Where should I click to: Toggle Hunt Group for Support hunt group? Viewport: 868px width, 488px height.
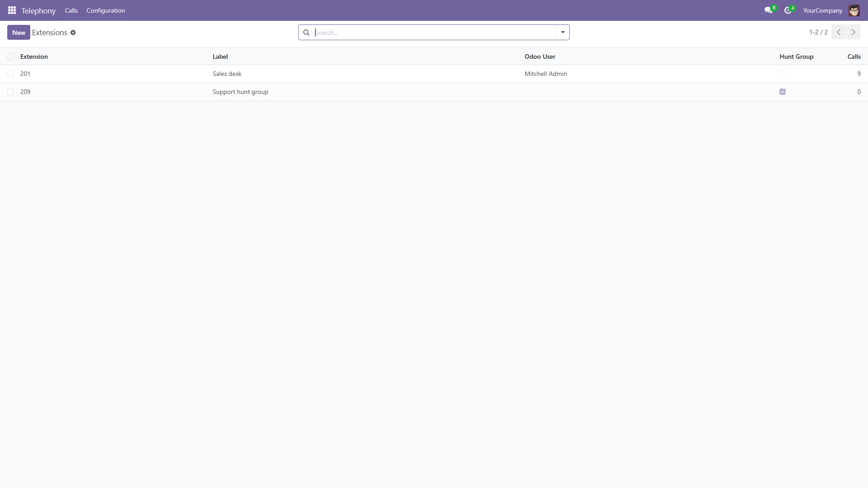click(783, 92)
